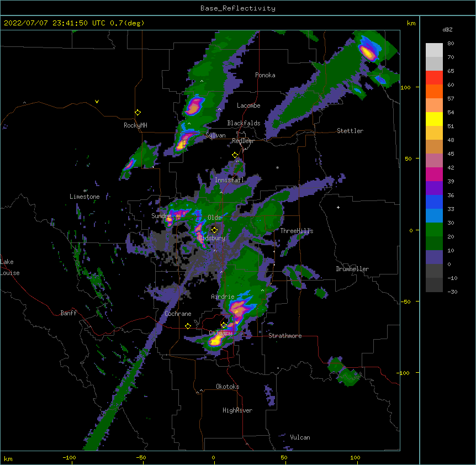
Task: Click the Didsbury city label
Action: point(212,238)
